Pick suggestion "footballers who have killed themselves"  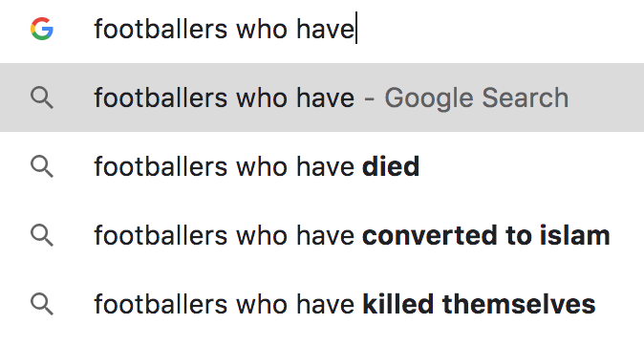coord(322,305)
